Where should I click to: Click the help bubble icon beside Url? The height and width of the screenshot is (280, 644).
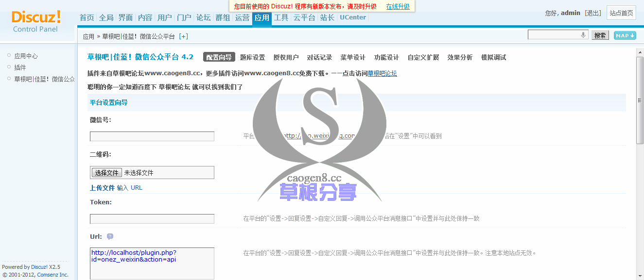pos(110,237)
